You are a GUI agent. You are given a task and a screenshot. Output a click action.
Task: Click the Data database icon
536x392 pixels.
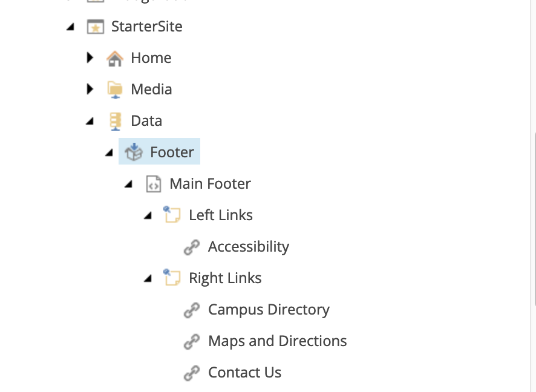[x=115, y=120]
